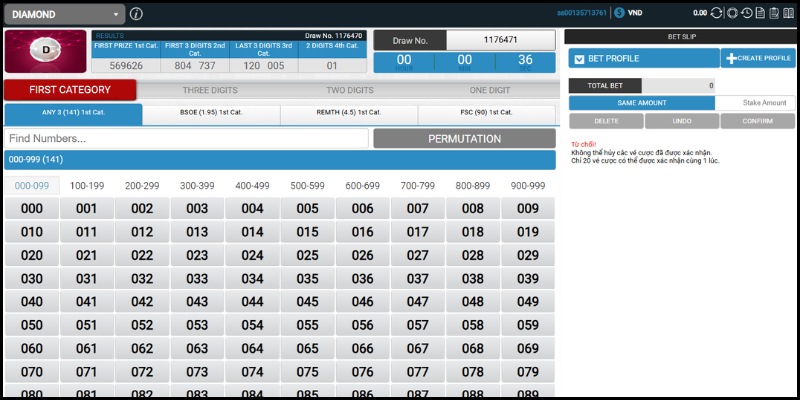Image resolution: width=800 pixels, height=400 pixels.
Task: Pick number 000
Action: click(32, 209)
